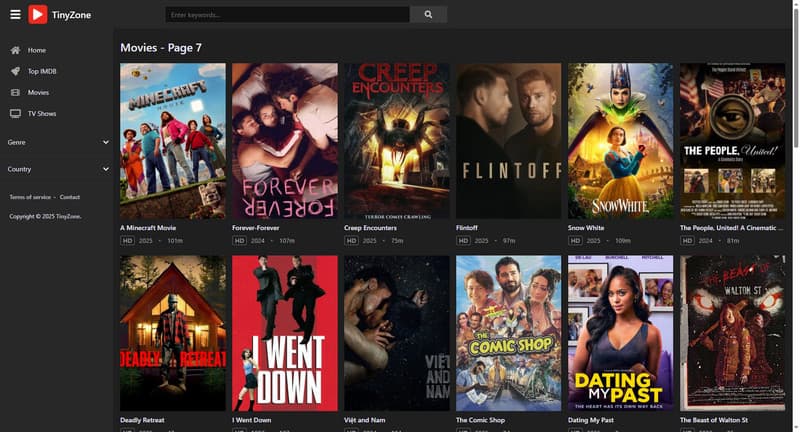Open Flintoff title link
This screenshot has height=432, width=800.
(x=467, y=228)
